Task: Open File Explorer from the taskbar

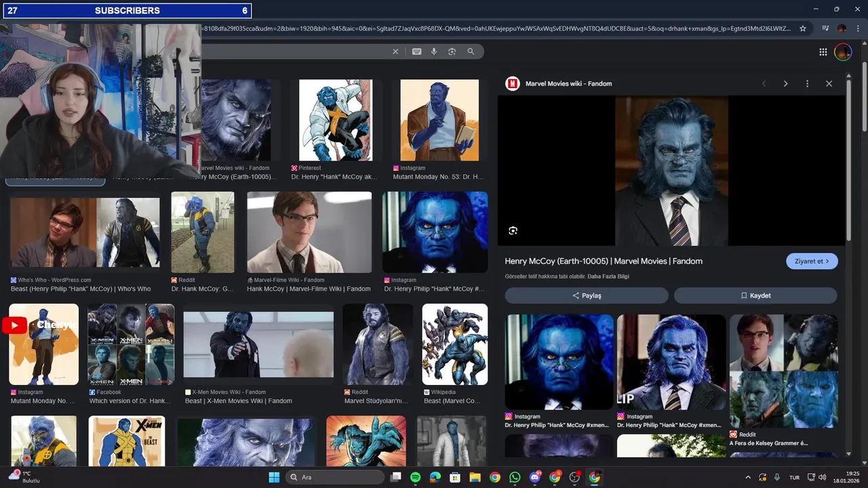Action: (x=475, y=477)
